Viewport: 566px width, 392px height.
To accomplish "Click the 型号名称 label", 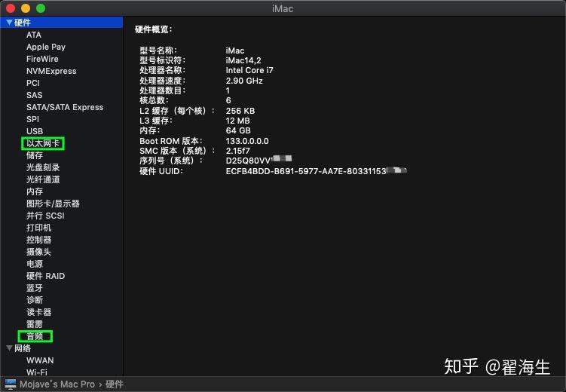I will (158, 51).
